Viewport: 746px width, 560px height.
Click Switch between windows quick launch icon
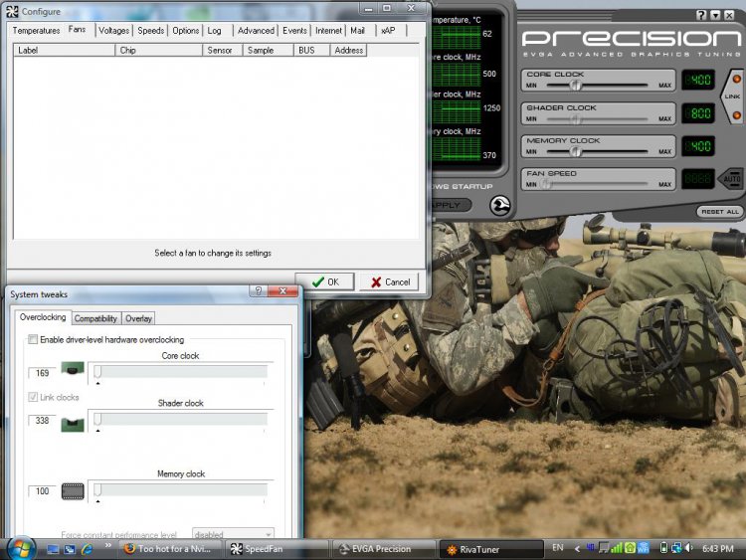[70, 549]
